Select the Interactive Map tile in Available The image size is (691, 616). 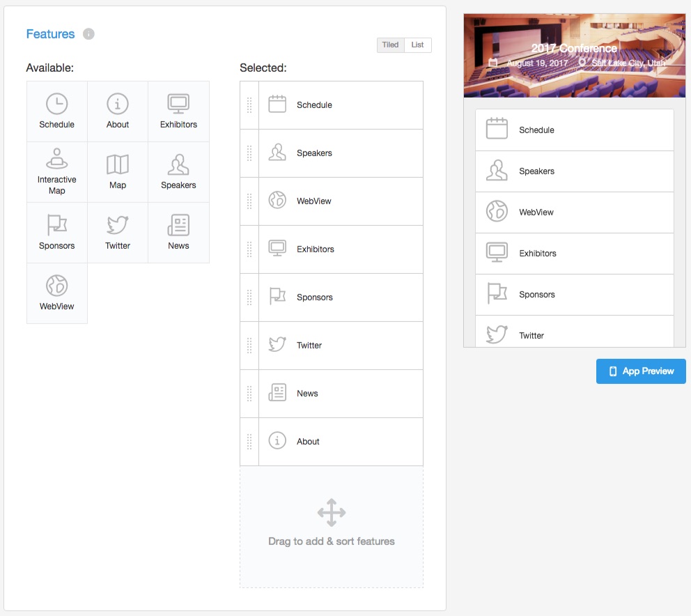(57, 172)
